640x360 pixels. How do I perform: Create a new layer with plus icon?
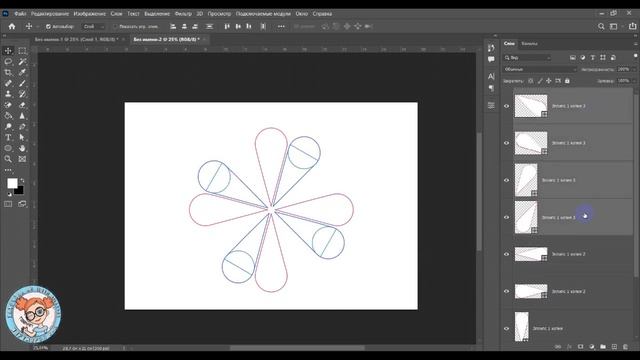coord(614,347)
